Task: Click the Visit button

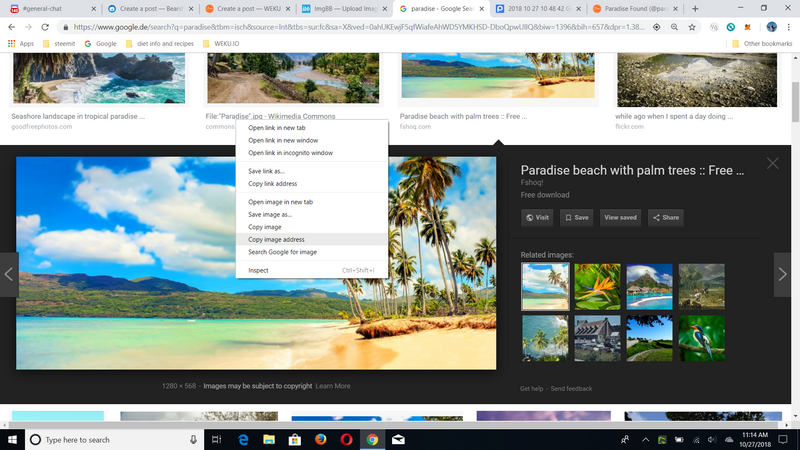Action: [x=537, y=217]
